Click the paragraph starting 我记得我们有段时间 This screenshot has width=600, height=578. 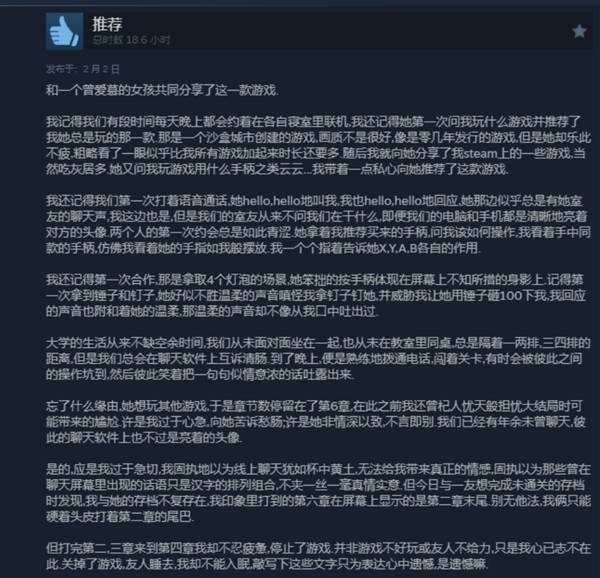[318, 145]
